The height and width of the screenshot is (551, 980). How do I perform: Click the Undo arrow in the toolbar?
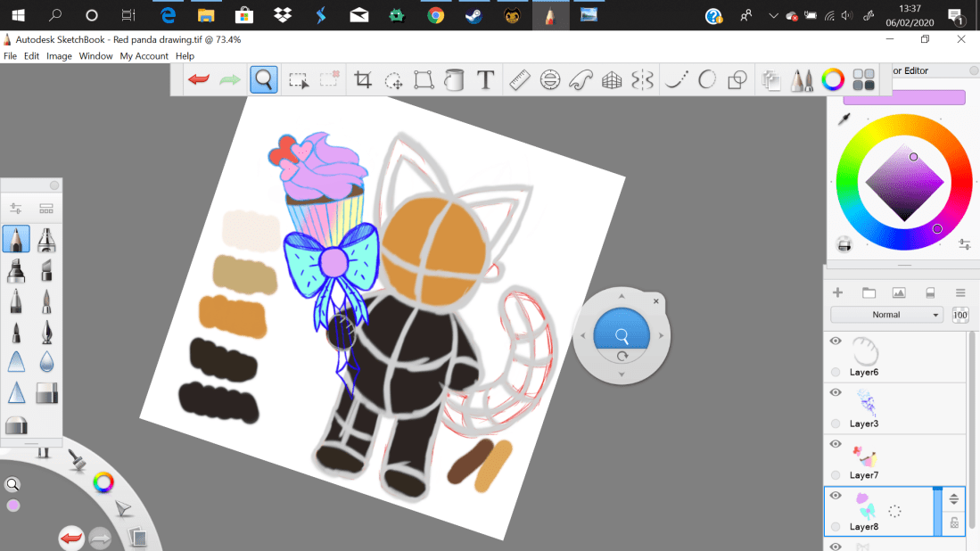197,79
